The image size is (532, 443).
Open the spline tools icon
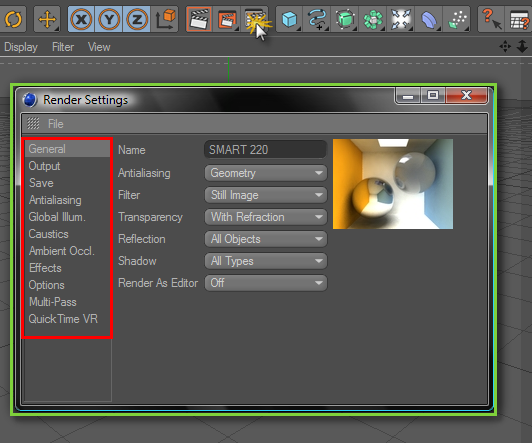click(317, 19)
